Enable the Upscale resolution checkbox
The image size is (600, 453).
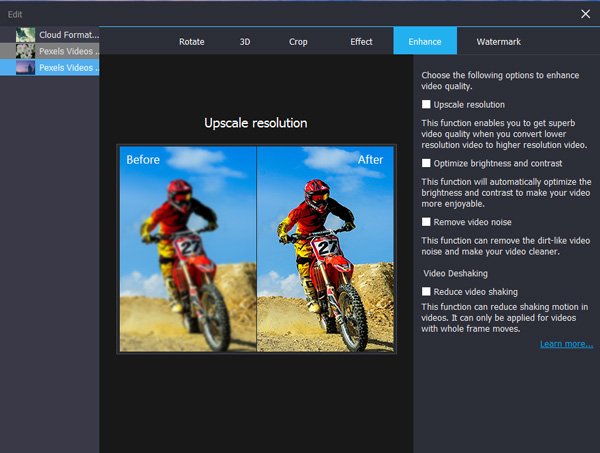[x=427, y=104]
